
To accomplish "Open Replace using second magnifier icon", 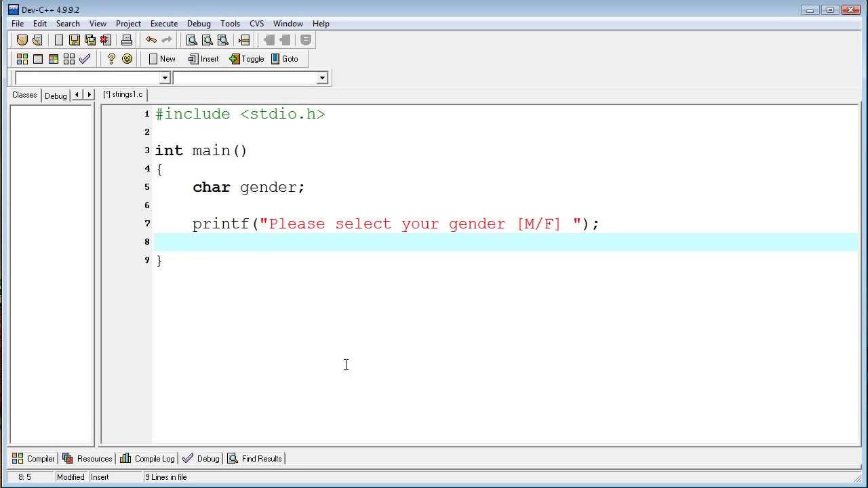I will (207, 40).
